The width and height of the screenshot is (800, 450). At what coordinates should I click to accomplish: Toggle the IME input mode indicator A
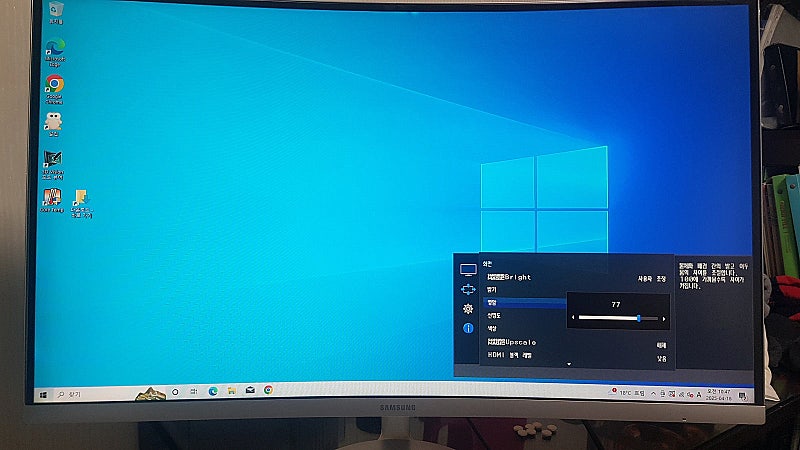pos(698,394)
